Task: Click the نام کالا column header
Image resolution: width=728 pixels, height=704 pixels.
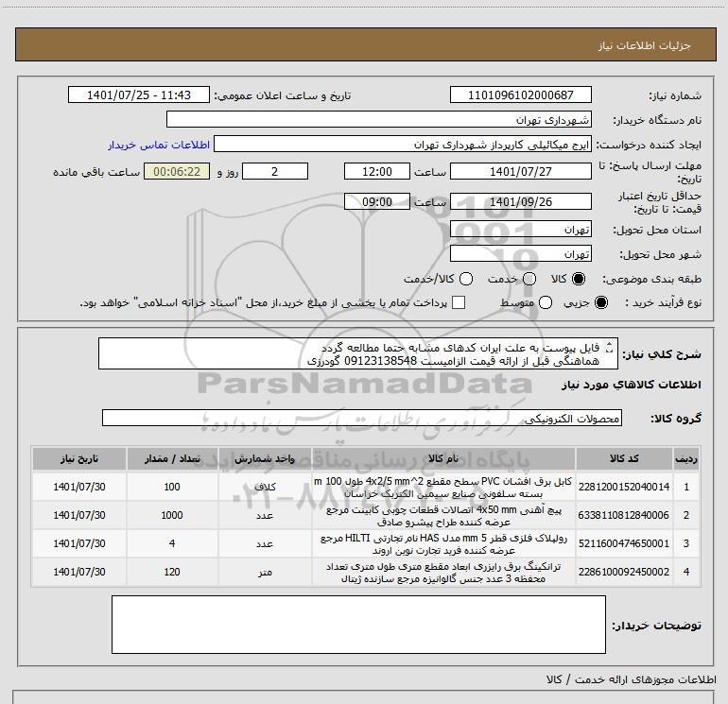Action: coord(443,458)
